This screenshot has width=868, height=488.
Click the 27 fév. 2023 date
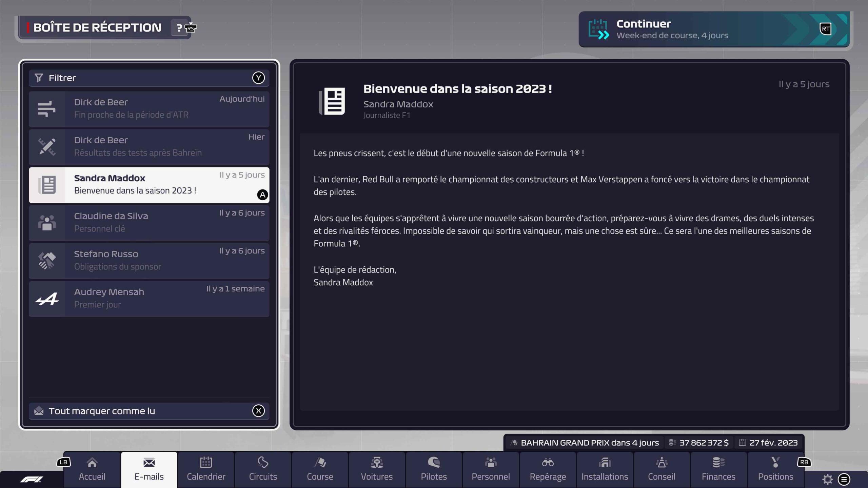768,443
